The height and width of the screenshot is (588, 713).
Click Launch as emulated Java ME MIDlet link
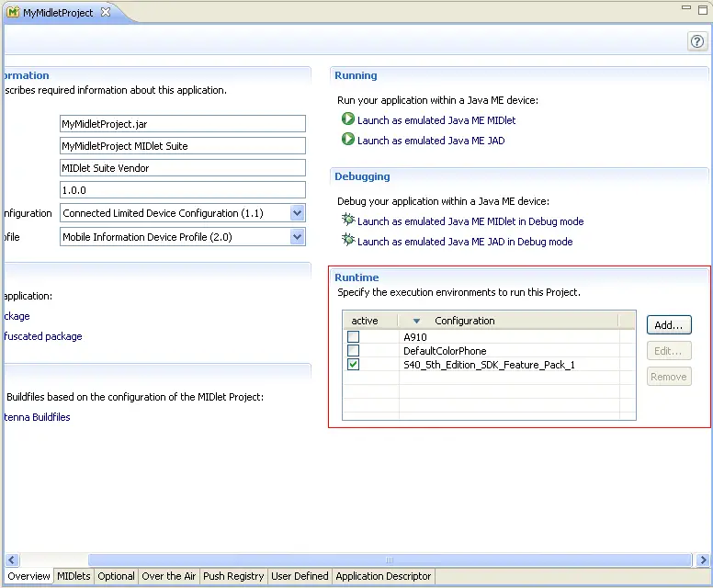436,120
